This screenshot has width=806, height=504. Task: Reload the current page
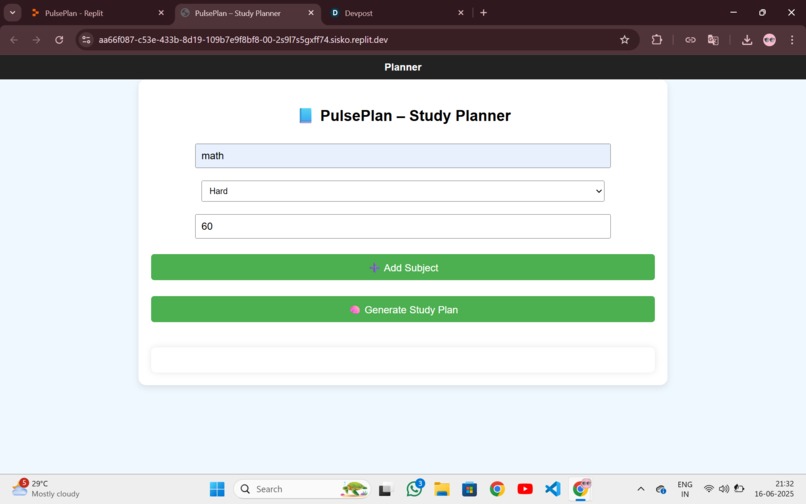point(59,40)
